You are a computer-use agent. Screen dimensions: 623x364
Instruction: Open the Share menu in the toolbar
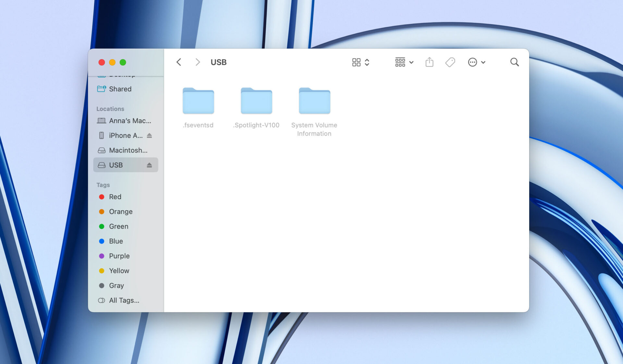[429, 62]
